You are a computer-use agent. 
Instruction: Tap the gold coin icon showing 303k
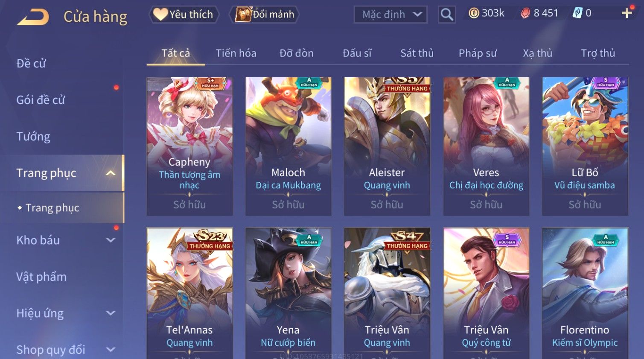point(474,13)
